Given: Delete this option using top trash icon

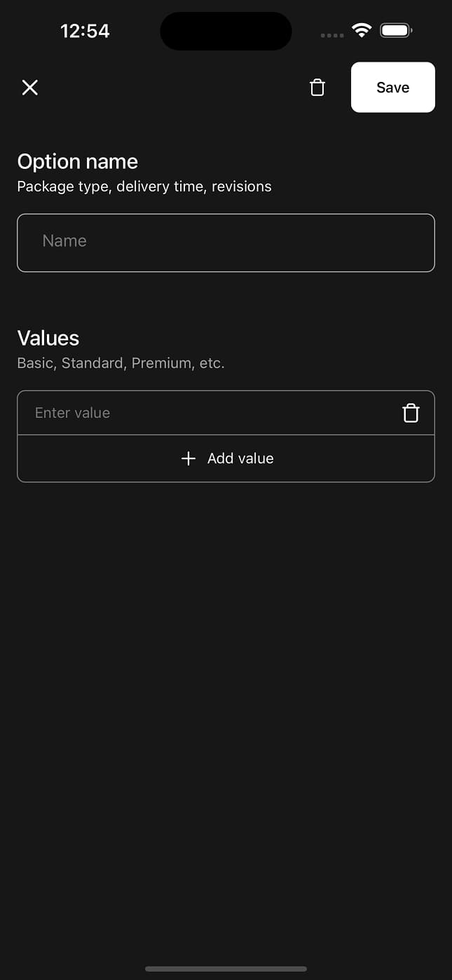Looking at the screenshot, I should pyautogui.click(x=317, y=88).
